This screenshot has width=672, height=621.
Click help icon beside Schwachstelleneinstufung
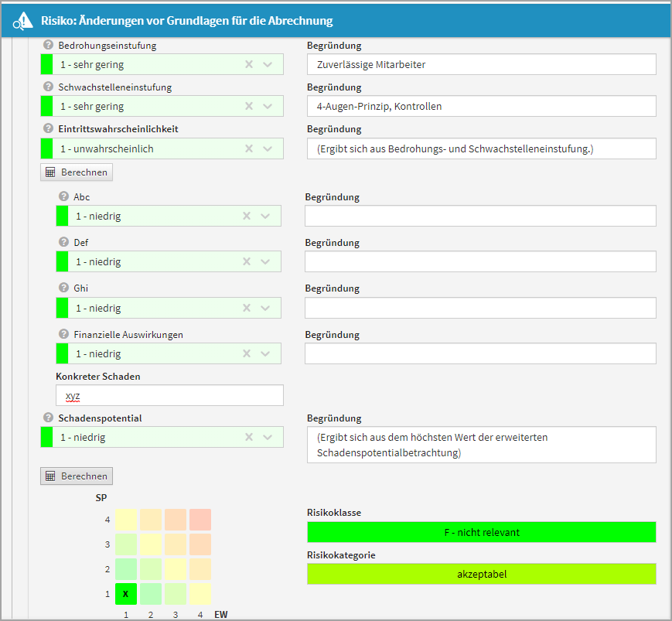coord(48,87)
